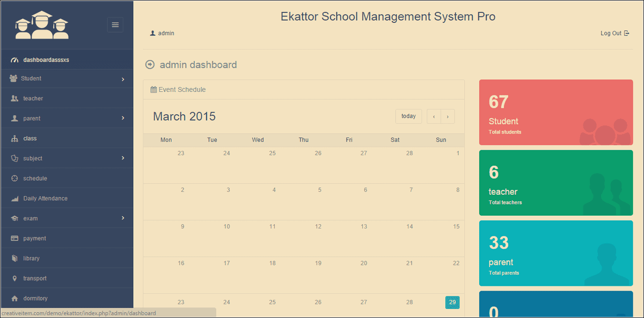Click the Log Out link
644x318 pixels.
[614, 33]
